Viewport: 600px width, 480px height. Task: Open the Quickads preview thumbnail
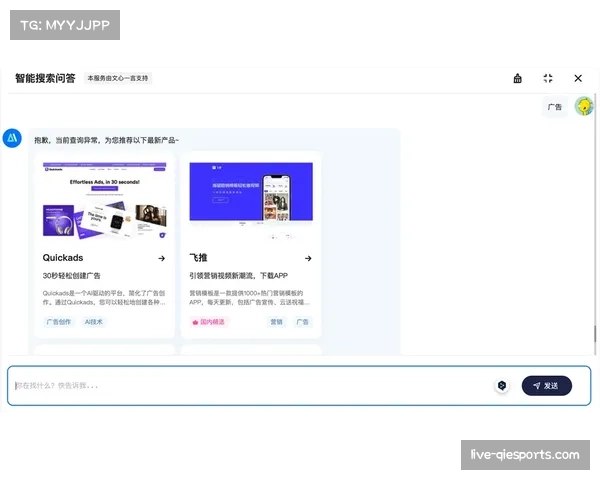(104, 201)
